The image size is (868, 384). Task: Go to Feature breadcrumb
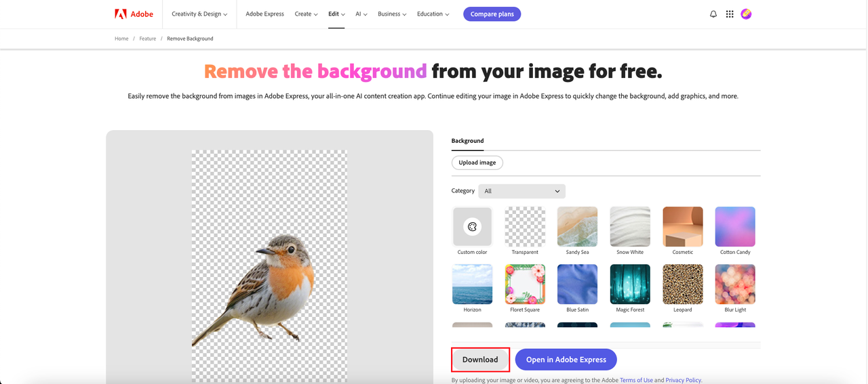pyautogui.click(x=148, y=39)
